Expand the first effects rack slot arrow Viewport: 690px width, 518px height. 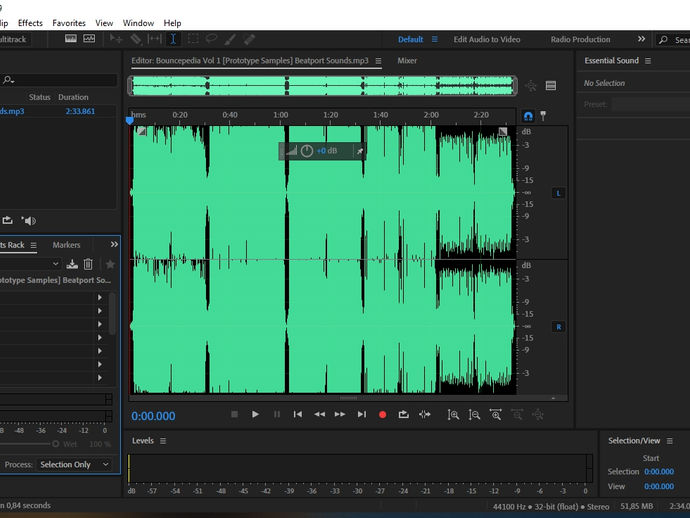pyautogui.click(x=99, y=297)
